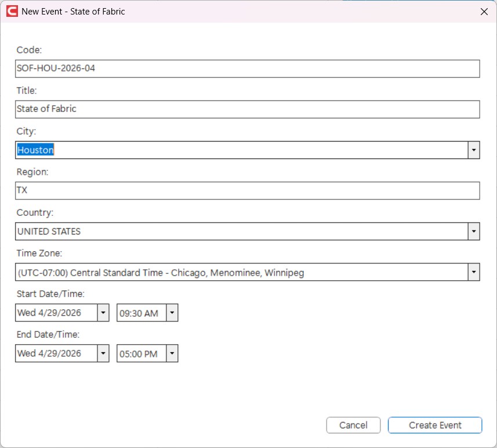Screen dimensions: 497x448
Task: Click the Code input field
Action: [x=247, y=68]
